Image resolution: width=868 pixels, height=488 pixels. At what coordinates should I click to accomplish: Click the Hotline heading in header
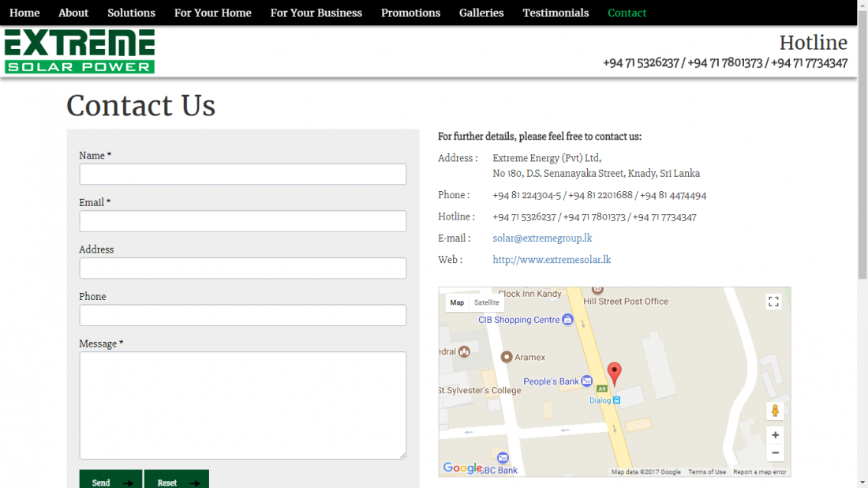814,43
